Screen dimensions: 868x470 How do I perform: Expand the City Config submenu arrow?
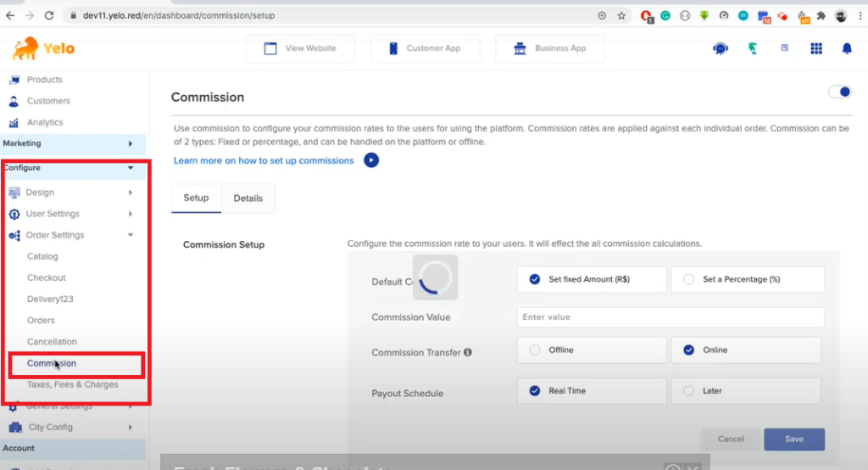click(130, 428)
